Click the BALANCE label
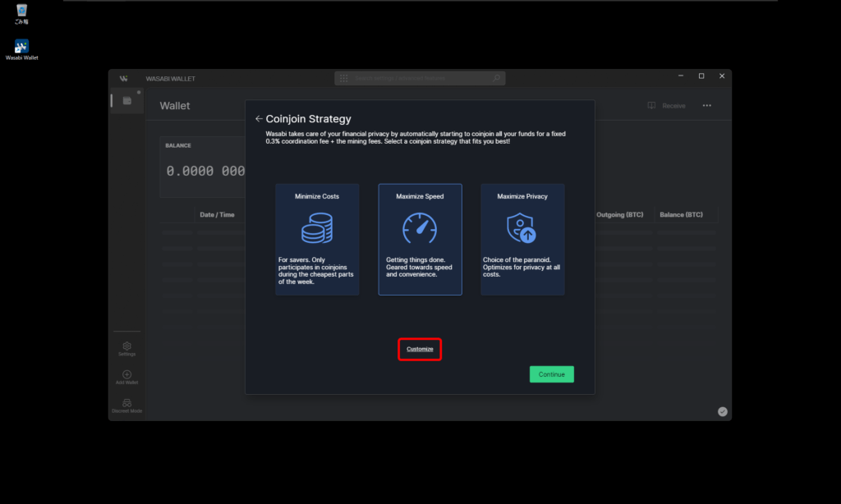The width and height of the screenshot is (841, 504). click(x=178, y=145)
